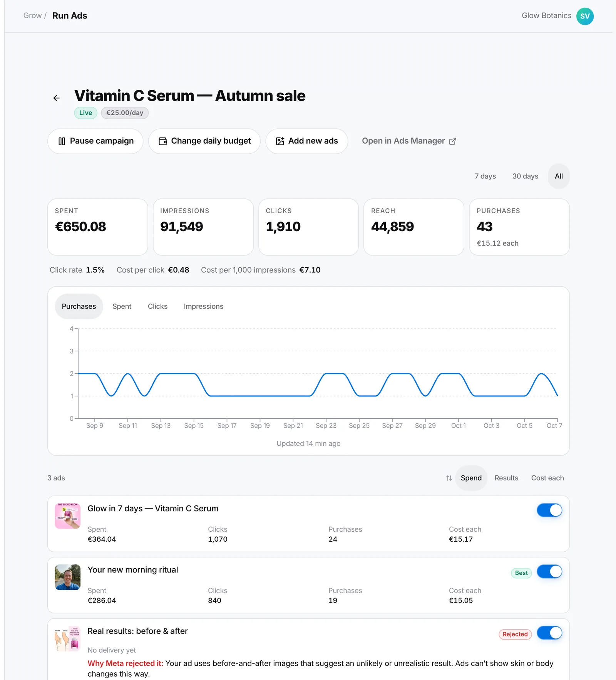Click the 'Why Meta rejected it:' text

(126, 663)
